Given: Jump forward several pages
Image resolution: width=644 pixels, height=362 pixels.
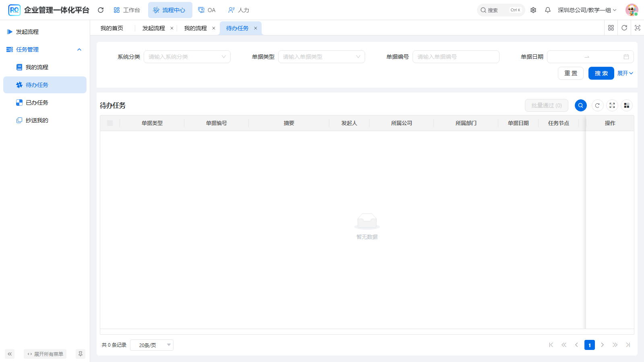Looking at the screenshot, I should point(615,345).
